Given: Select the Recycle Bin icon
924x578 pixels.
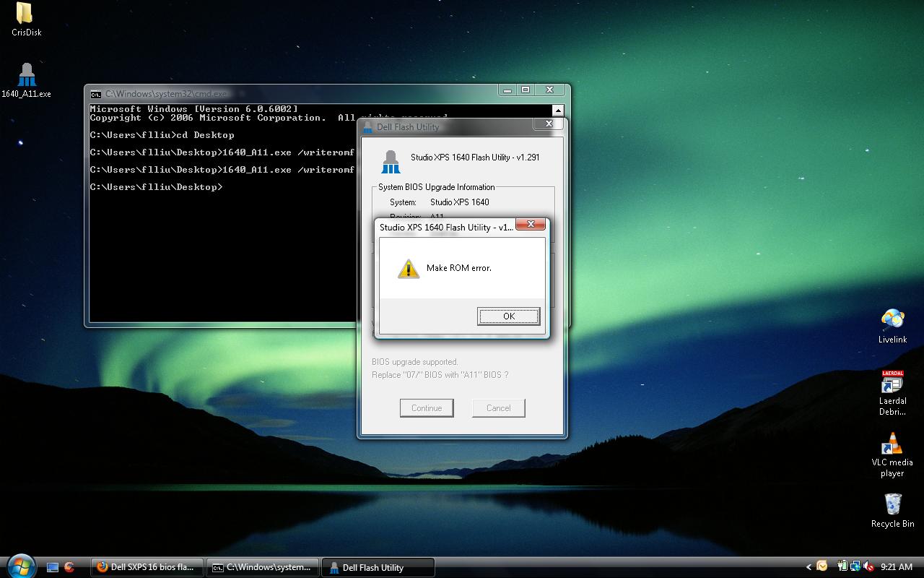Looking at the screenshot, I should pyautogui.click(x=892, y=511).
